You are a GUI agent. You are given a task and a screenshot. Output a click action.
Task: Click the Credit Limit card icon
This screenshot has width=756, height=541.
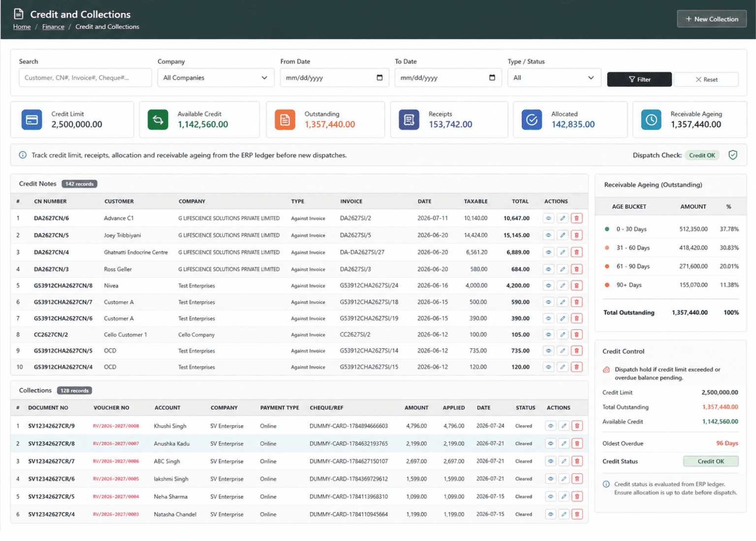[31, 120]
